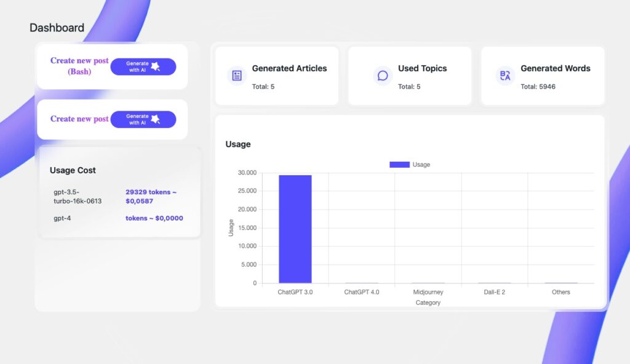Click 'Total: 5' under Used Topics

(409, 86)
